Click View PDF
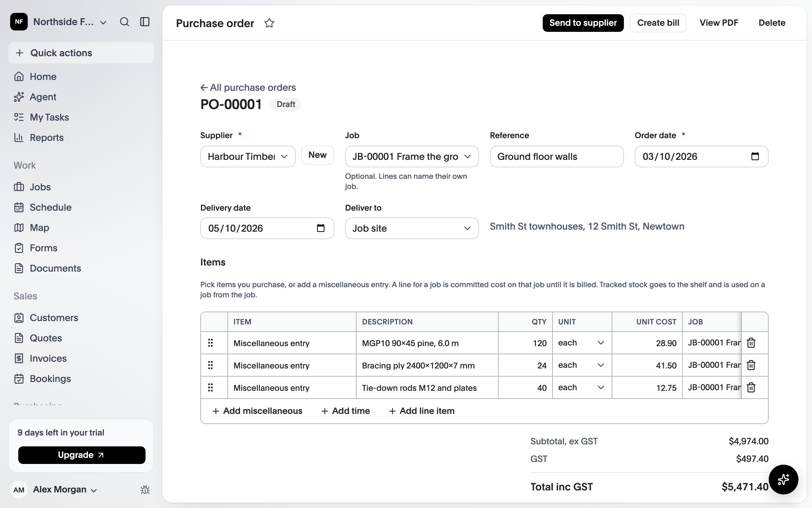The width and height of the screenshot is (812, 508). click(719, 23)
